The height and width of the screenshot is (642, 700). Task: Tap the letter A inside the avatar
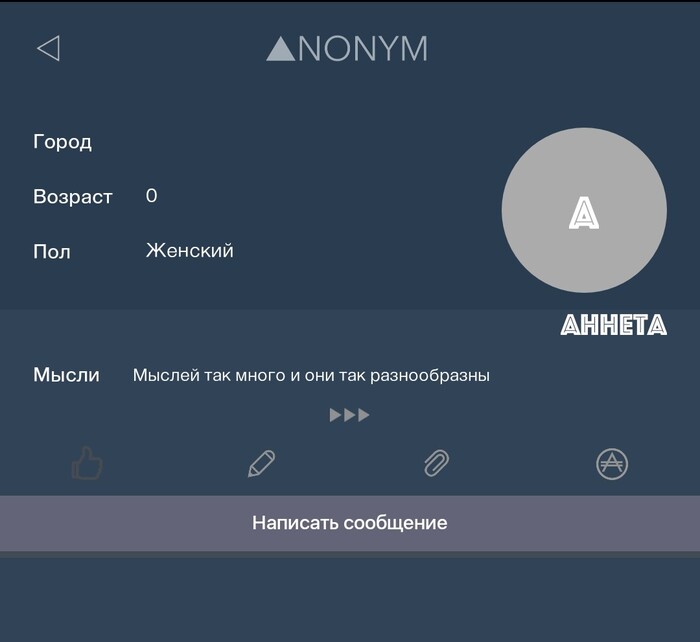tap(584, 214)
